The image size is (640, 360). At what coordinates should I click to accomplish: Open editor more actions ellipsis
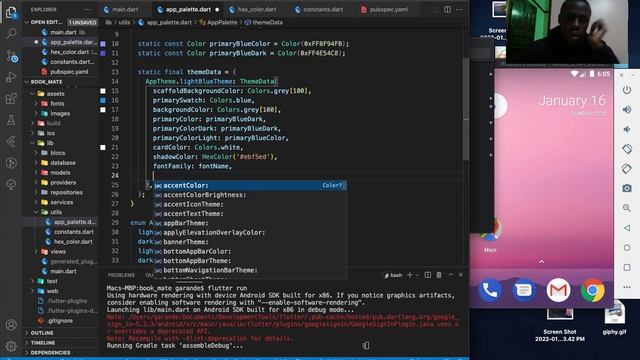click(459, 9)
